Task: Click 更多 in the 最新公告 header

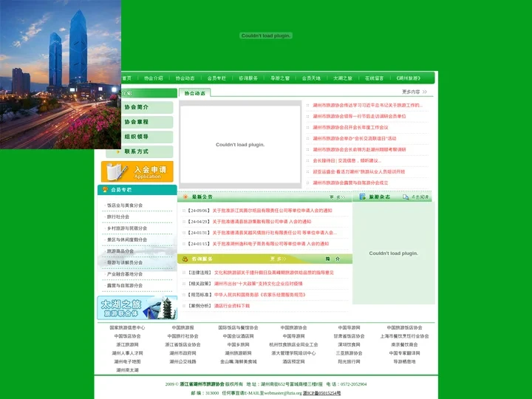Action: (337, 197)
